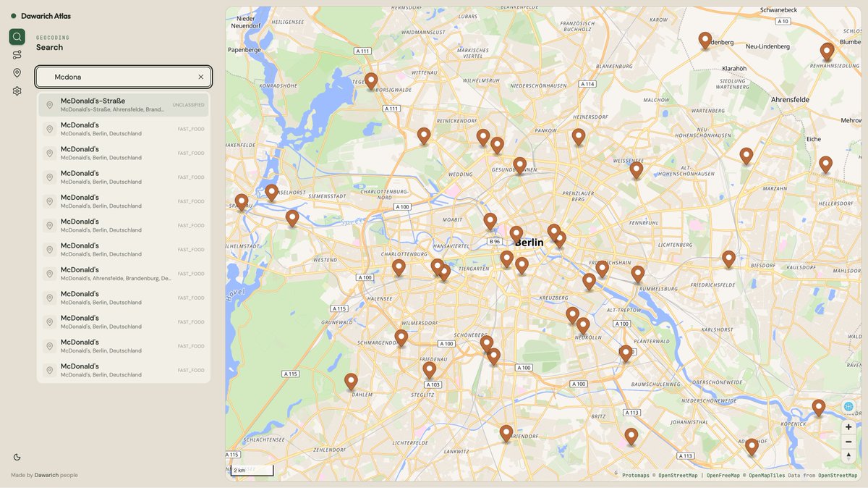Click the pin icon of the McDonald's-Straße result

49,105
